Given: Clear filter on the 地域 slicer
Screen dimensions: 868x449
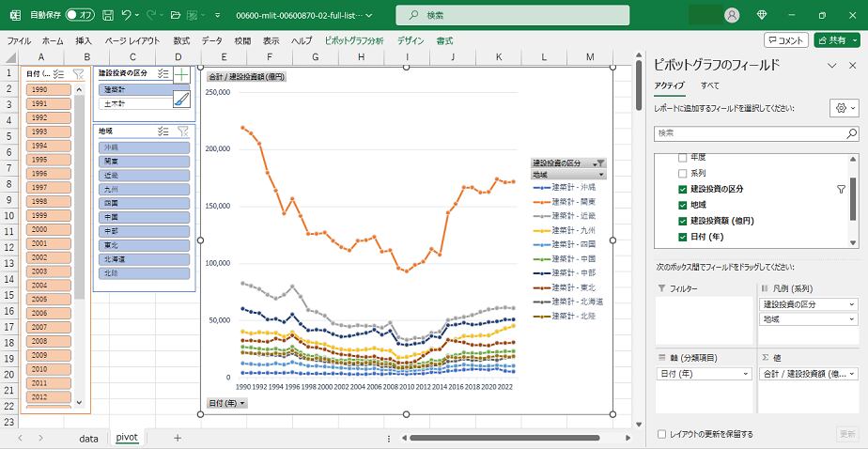Looking at the screenshot, I should pos(183,132).
